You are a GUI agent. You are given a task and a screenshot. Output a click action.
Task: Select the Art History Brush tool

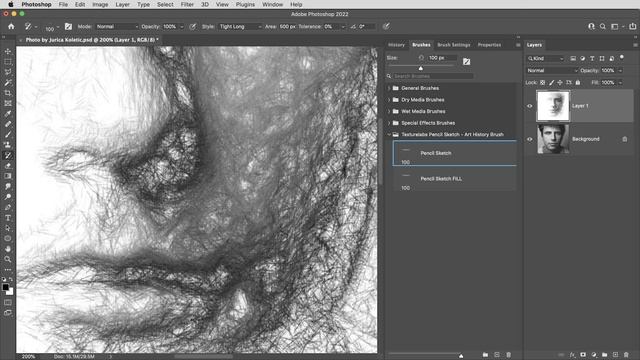[8, 156]
